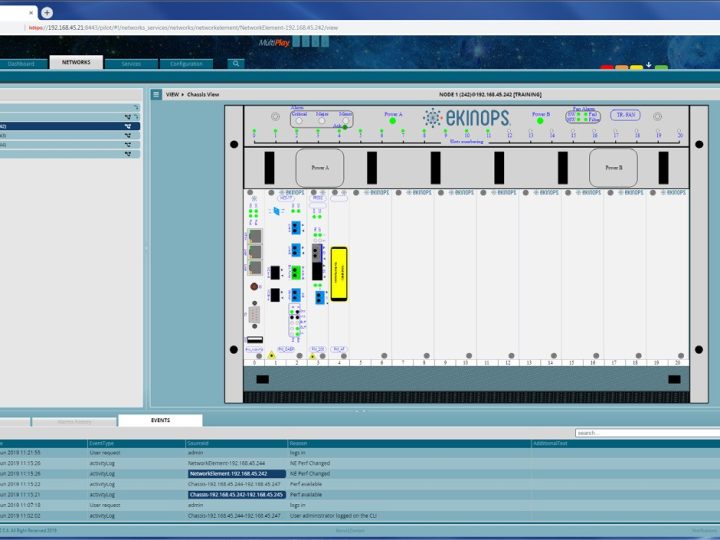This screenshot has height=540, width=720.
Task: Select the green optical port in slot 2
Action: (x=296, y=272)
